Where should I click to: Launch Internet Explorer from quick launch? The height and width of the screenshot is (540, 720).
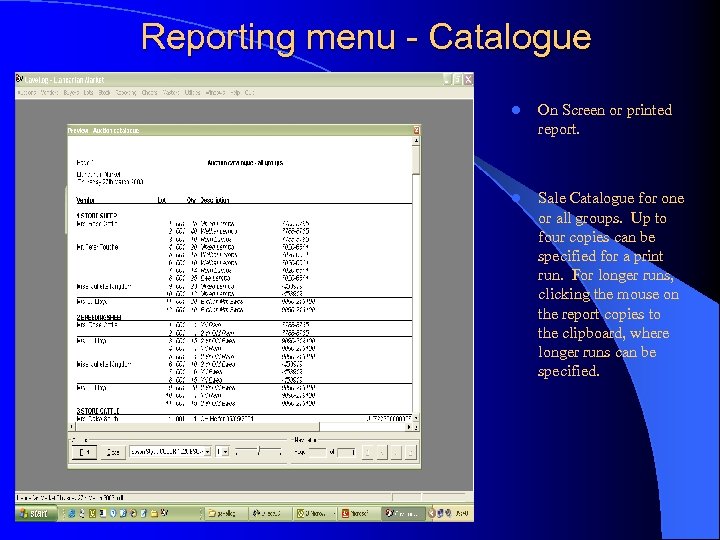pos(72,513)
